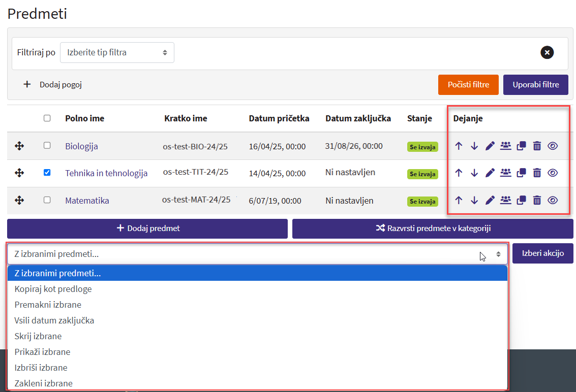
Task: Remove the filter with the X icon
Action: point(547,52)
